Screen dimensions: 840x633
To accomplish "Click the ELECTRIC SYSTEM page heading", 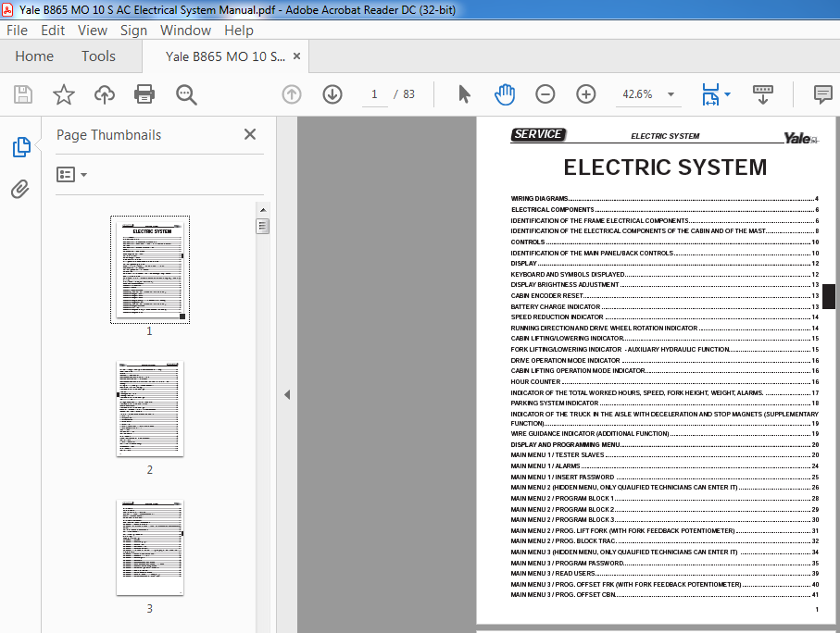I will click(665, 168).
